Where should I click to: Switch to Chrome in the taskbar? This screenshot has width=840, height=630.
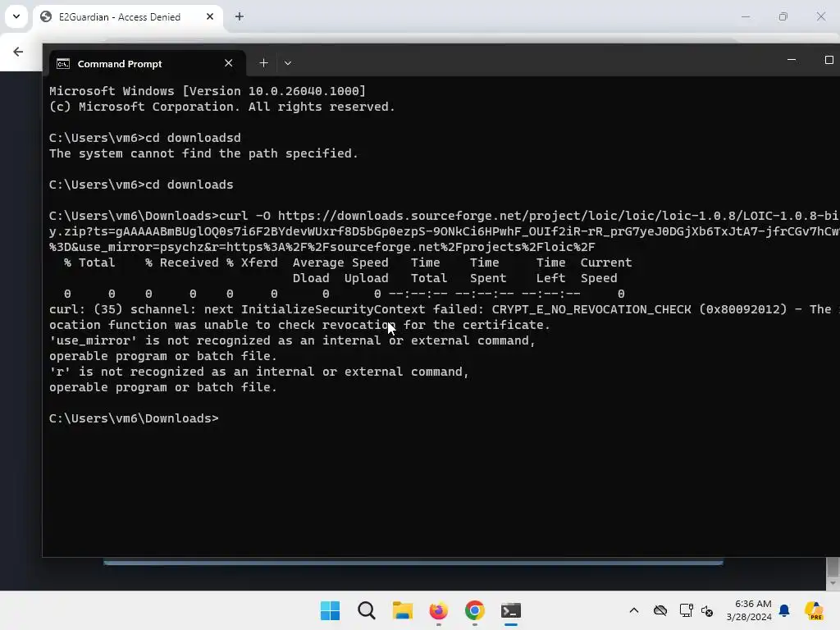(x=475, y=610)
